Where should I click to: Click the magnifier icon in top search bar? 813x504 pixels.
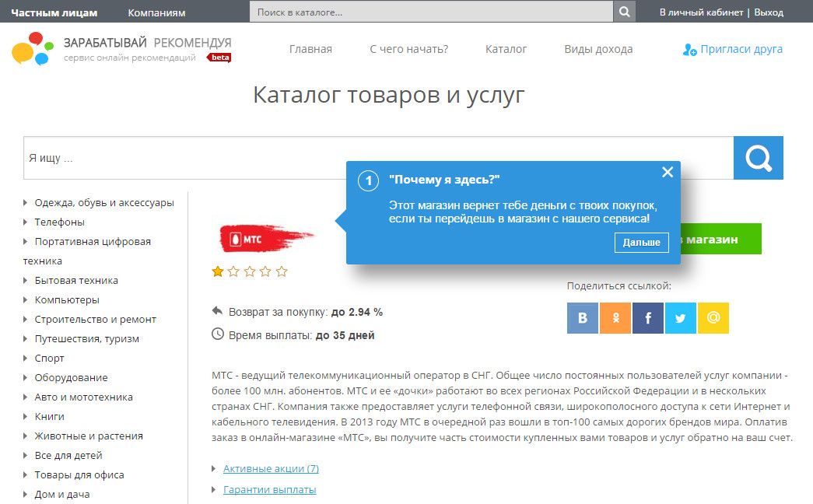click(x=624, y=12)
